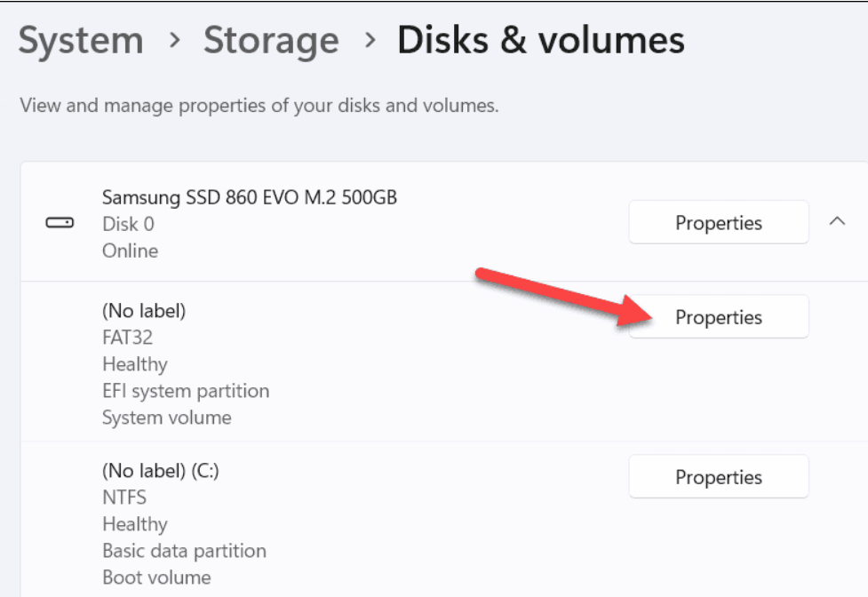
Task: Navigate back to System via the breadcrumb
Action: (80, 39)
